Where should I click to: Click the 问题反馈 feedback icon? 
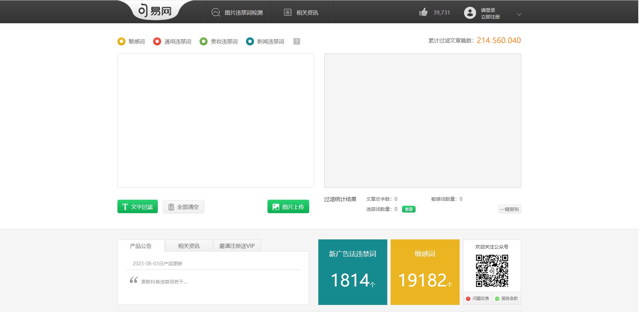[468, 298]
